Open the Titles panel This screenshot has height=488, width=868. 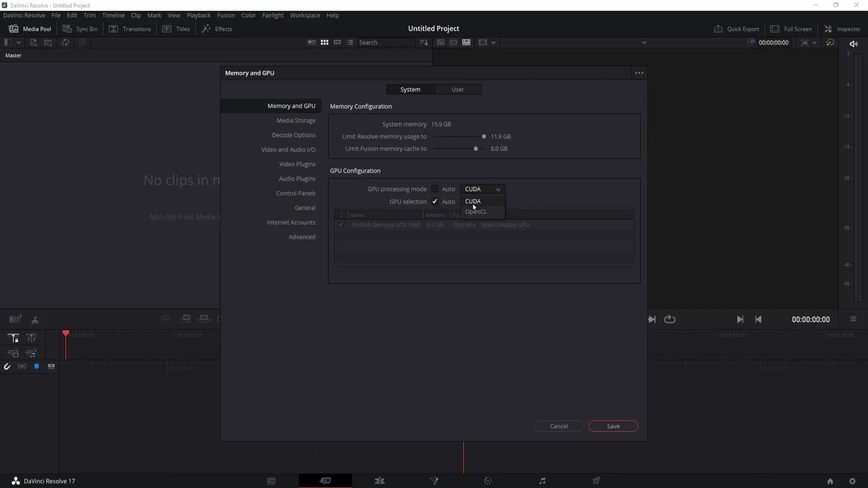176,29
